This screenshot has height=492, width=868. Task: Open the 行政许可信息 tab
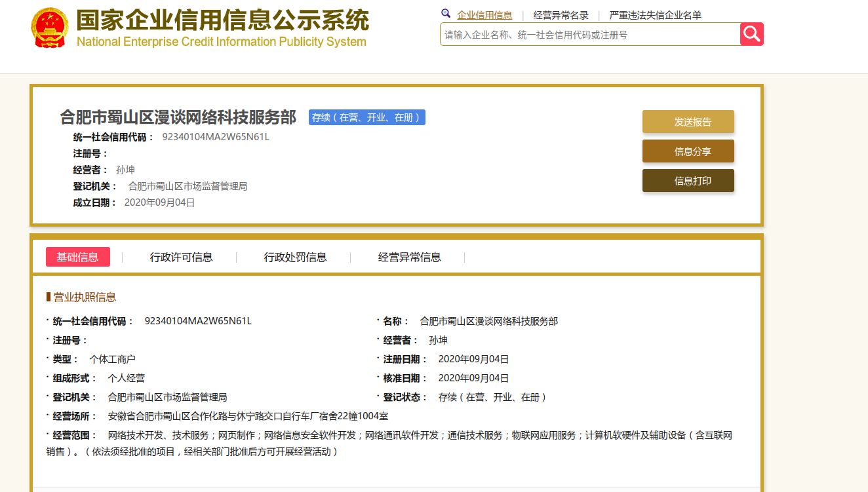point(181,257)
